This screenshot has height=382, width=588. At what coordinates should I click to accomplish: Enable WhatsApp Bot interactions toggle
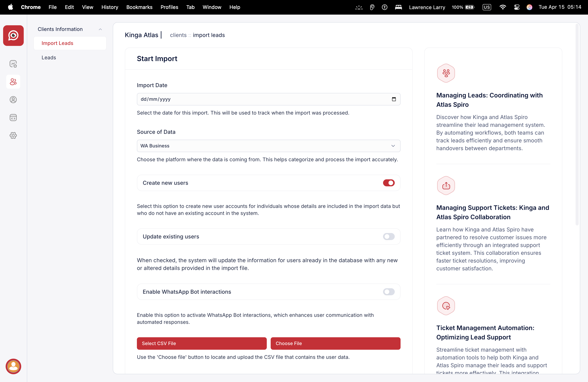coord(389,292)
